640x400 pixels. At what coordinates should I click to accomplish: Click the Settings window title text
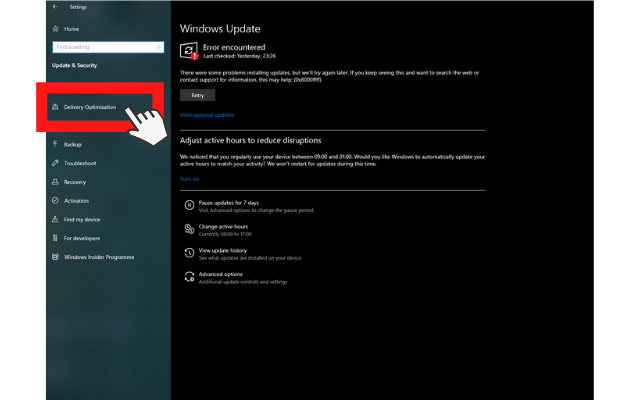coord(78,7)
